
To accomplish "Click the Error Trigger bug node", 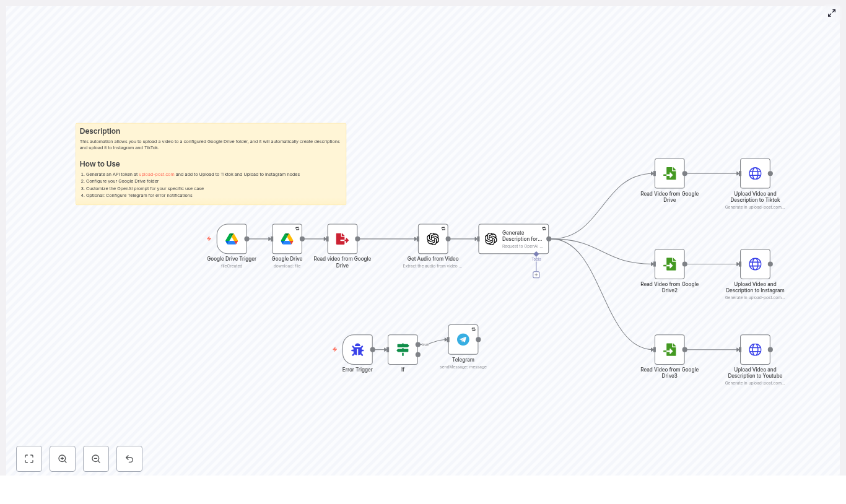I will [357, 349].
